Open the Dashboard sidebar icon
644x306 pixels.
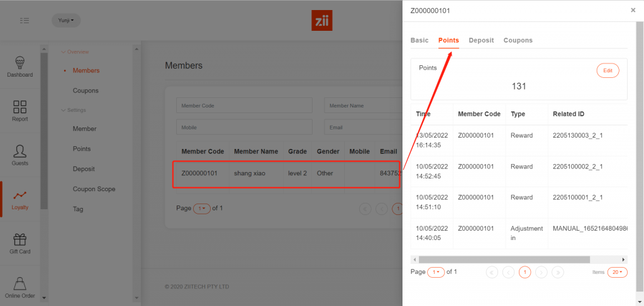point(20,67)
